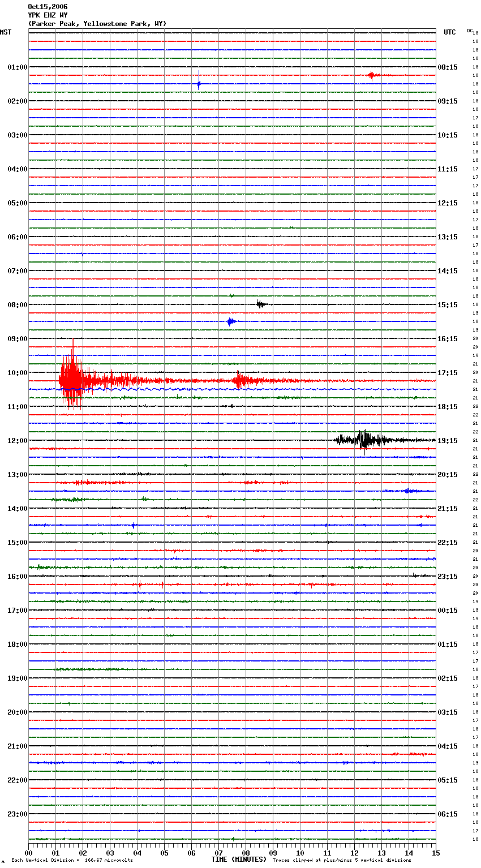Click the 21:15 UTC time label

(x=448, y=509)
